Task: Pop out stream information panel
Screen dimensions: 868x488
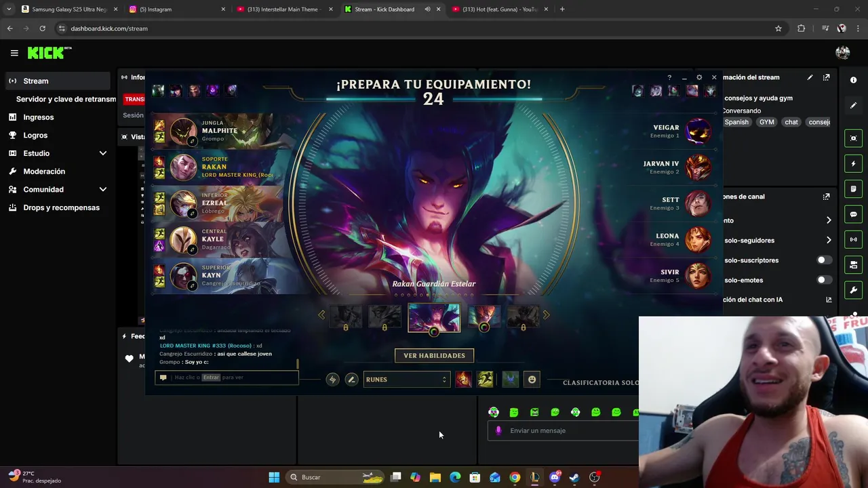Action: (826, 77)
